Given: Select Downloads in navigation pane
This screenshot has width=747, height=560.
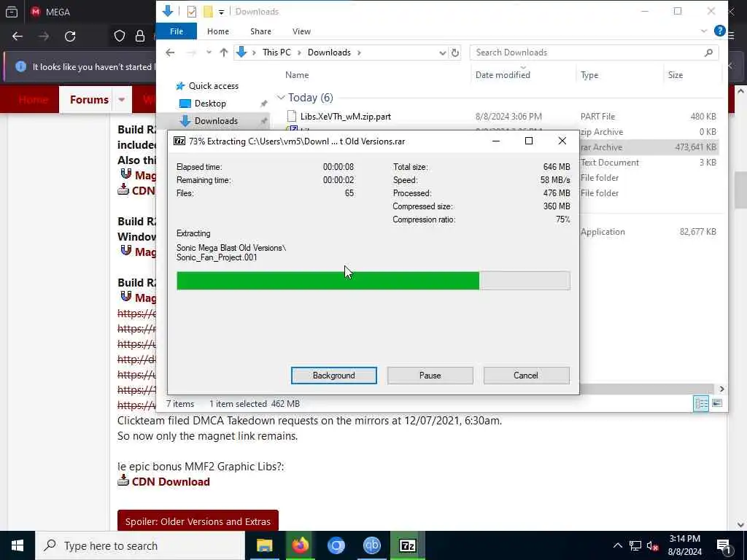Looking at the screenshot, I should 216,121.
